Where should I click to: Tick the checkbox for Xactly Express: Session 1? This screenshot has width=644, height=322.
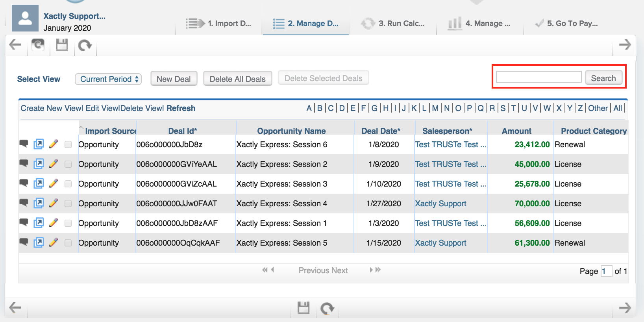68,223
